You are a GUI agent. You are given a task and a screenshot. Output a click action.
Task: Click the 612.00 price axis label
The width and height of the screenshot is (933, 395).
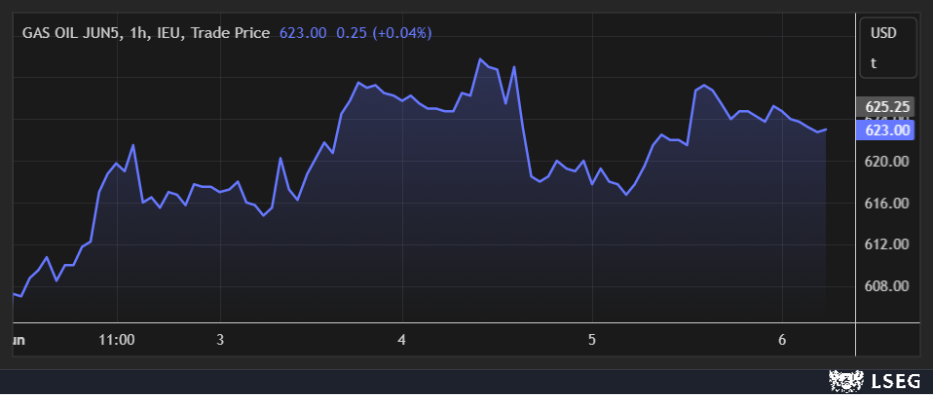(887, 244)
